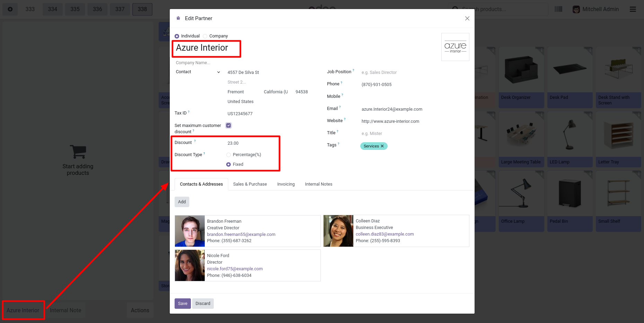Open the Invoicing tab
Viewport: 644px width, 323px height.
[x=286, y=184]
